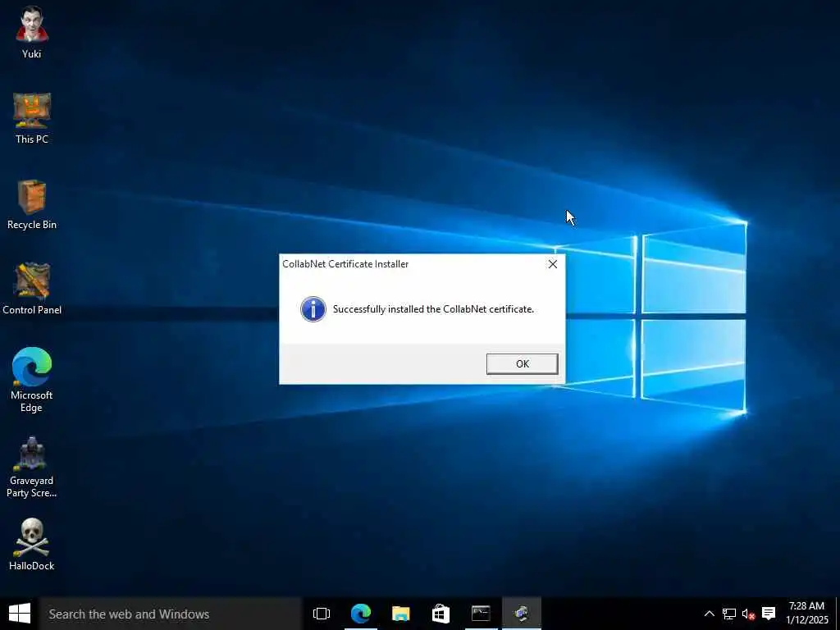Select the Microsoft Edge desktop shortcut
This screenshot has width=840, height=630.
(32, 380)
